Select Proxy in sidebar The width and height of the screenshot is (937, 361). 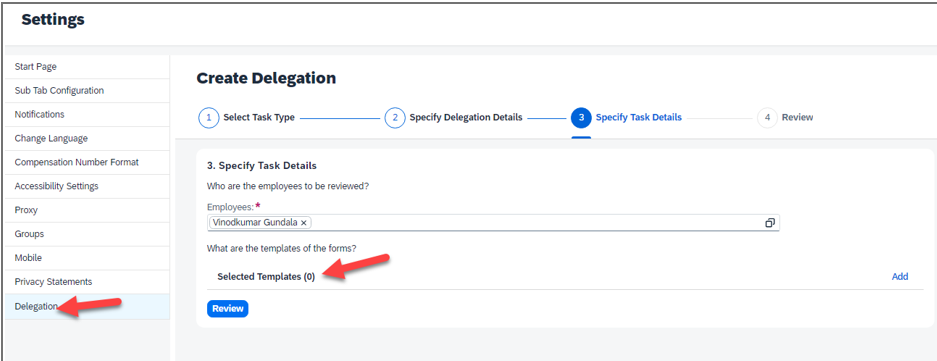pos(87,210)
